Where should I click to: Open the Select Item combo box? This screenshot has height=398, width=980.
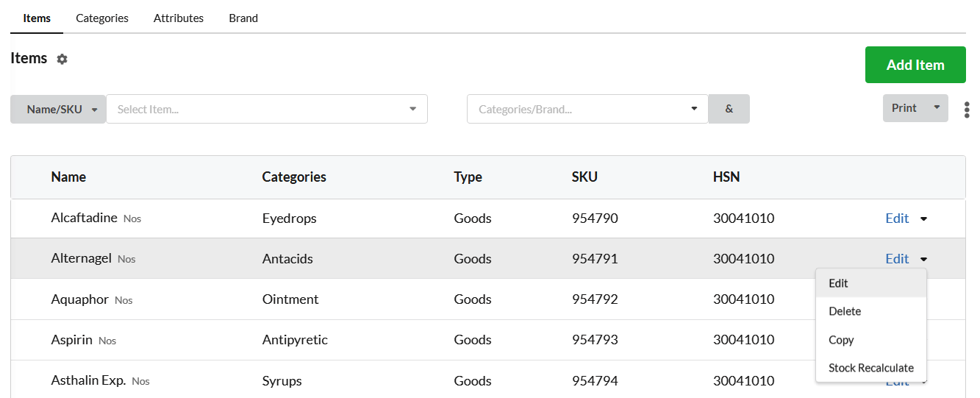coord(267,109)
